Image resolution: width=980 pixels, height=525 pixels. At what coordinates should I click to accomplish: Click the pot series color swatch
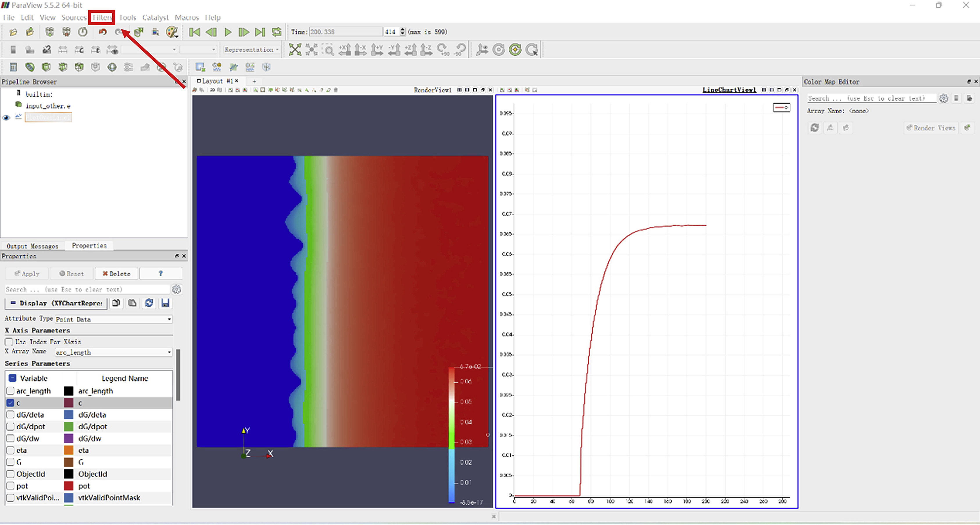click(x=69, y=486)
